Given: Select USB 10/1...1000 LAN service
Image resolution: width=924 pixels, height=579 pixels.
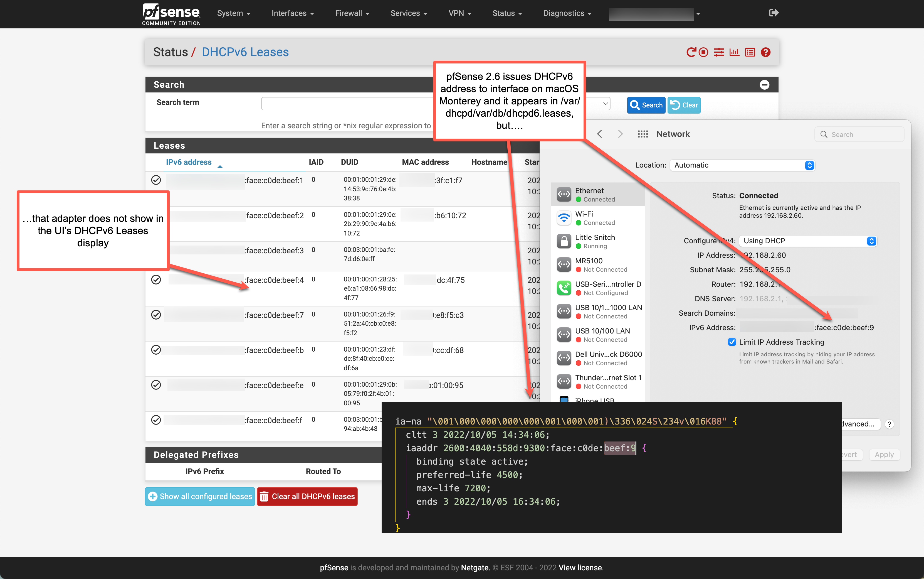Looking at the screenshot, I should click(598, 311).
